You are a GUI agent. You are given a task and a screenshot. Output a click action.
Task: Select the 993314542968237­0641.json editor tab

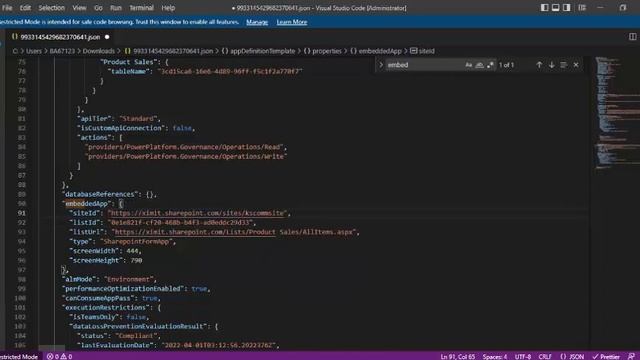(x=60, y=37)
